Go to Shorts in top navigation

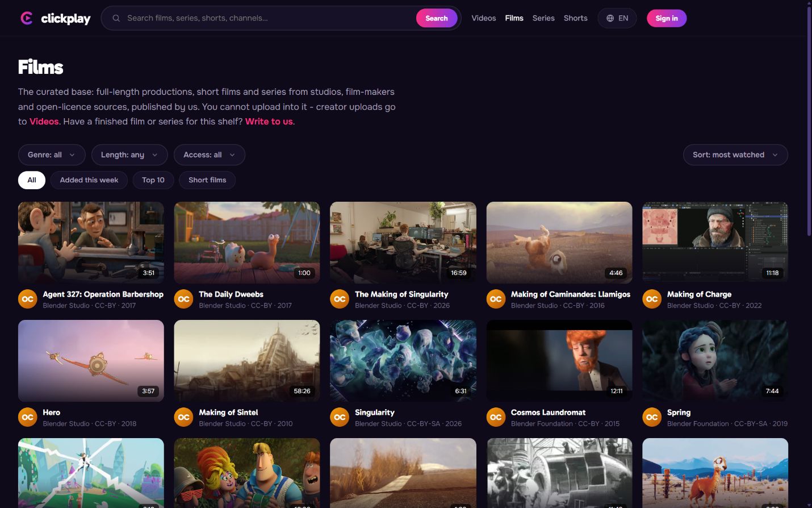(x=576, y=18)
